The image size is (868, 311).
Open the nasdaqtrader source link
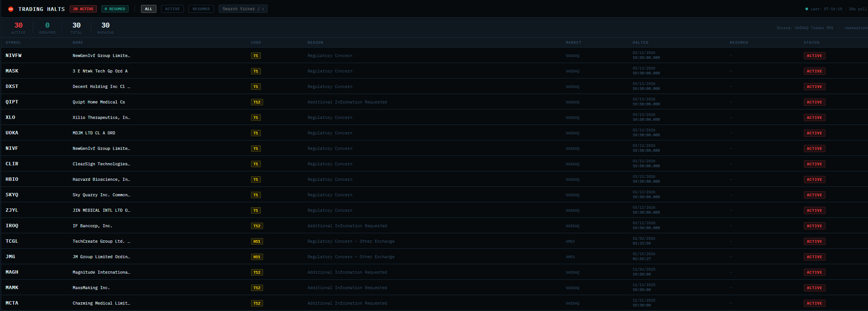click(856, 28)
